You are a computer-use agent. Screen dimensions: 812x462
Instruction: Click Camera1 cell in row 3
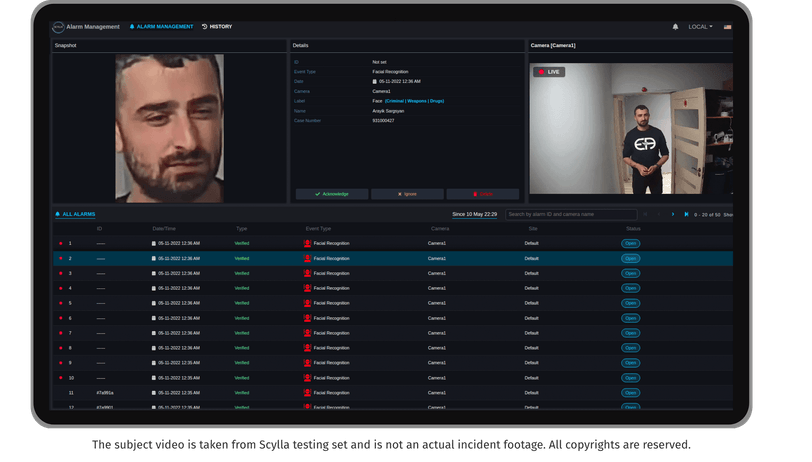(x=437, y=273)
